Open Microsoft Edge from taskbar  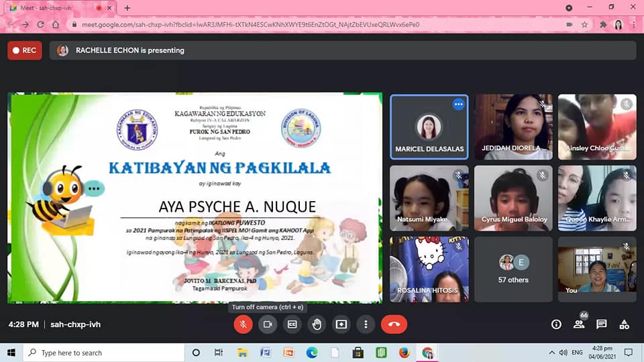(x=312, y=353)
